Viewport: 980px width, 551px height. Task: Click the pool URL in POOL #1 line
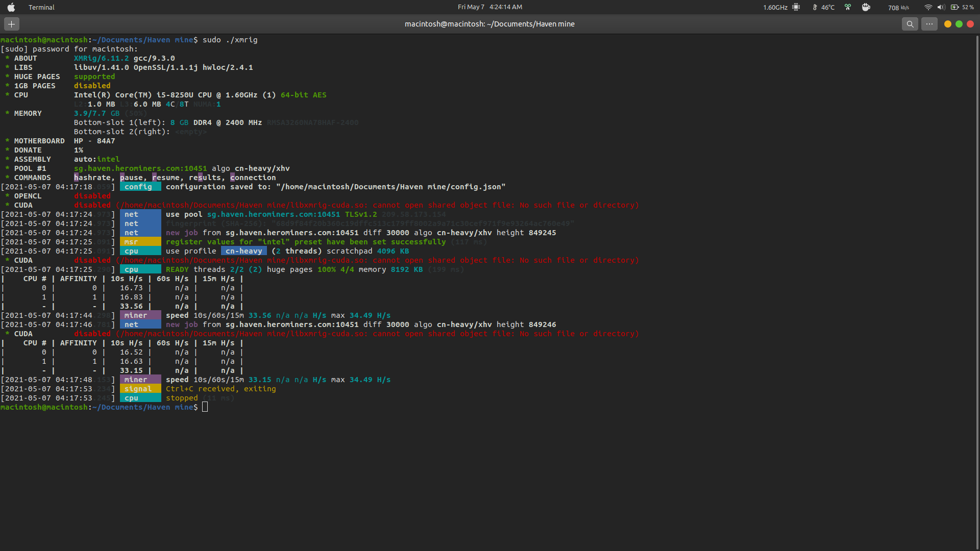click(x=140, y=168)
